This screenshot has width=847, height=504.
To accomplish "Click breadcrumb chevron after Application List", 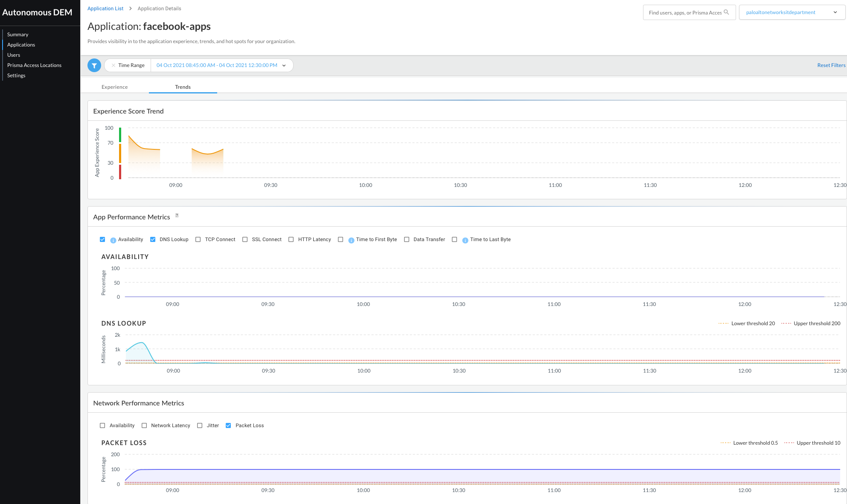I will [131, 9].
